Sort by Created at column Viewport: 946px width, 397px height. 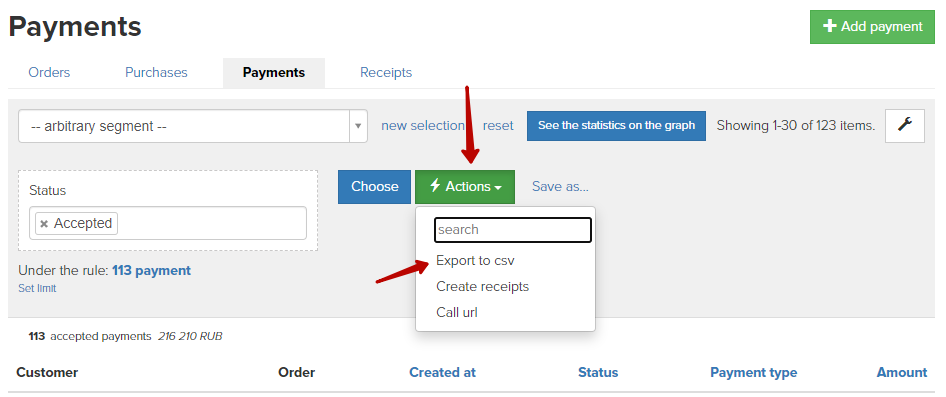click(442, 372)
